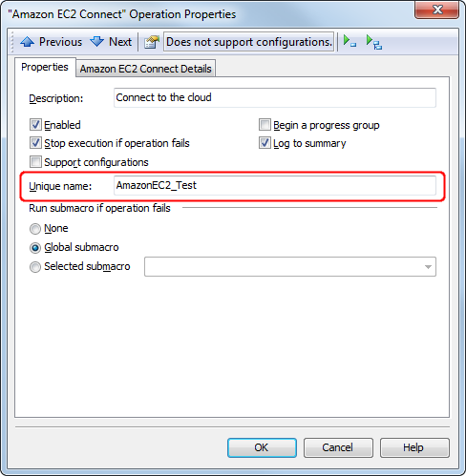466x476 pixels.
Task: Run this operation with the green play icon
Action: coord(349,41)
